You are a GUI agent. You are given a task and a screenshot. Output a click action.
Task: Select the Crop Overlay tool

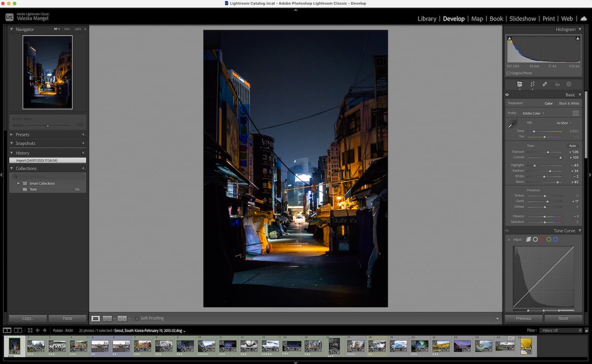pyautogui.click(x=532, y=84)
